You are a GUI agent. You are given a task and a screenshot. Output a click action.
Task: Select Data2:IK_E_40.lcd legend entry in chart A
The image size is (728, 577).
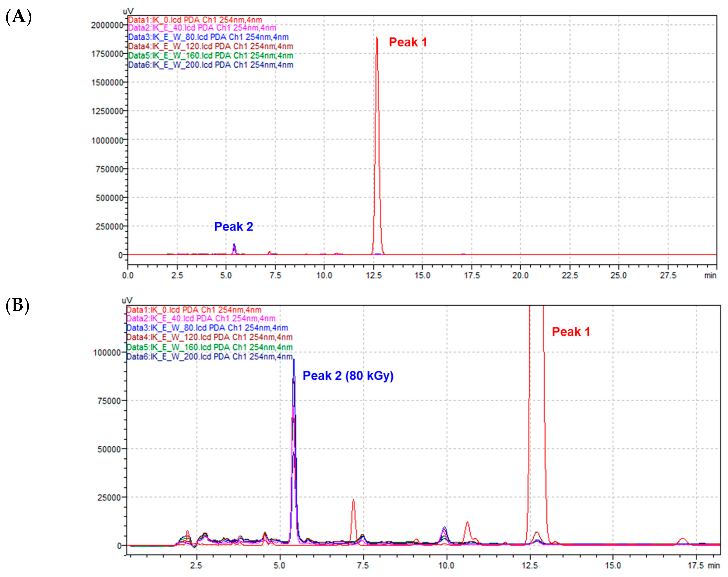(202, 28)
